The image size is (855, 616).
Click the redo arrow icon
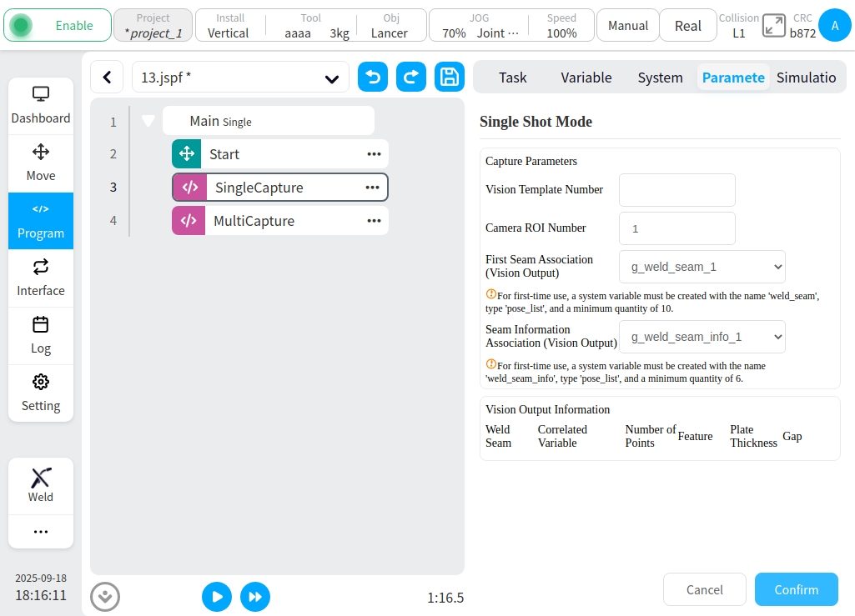click(411, 78)
